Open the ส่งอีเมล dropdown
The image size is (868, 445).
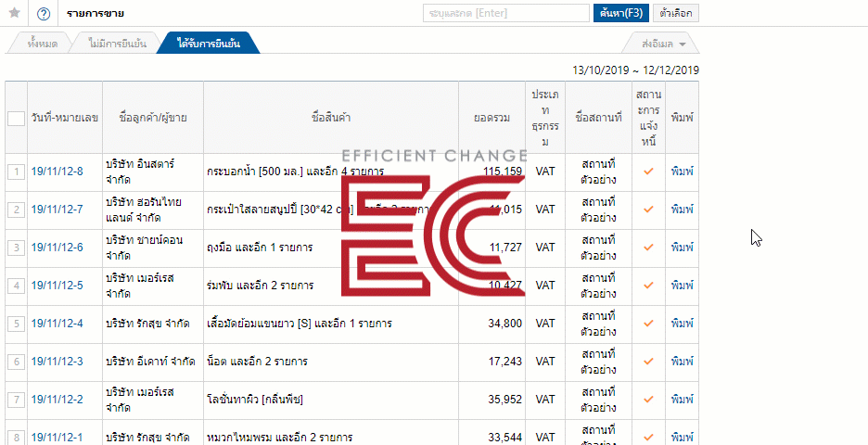coord(663,44)
